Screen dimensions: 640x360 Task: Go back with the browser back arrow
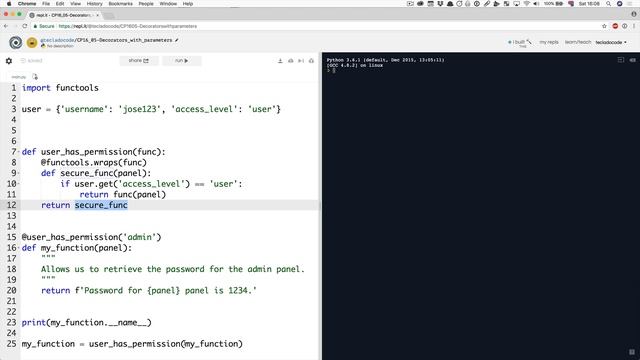(x=6, y=26)
